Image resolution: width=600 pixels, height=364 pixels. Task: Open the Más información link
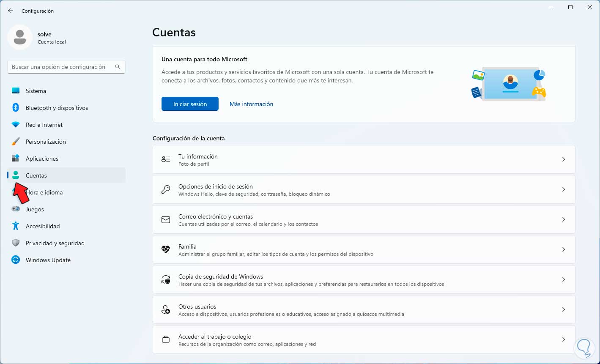point(251,104)
